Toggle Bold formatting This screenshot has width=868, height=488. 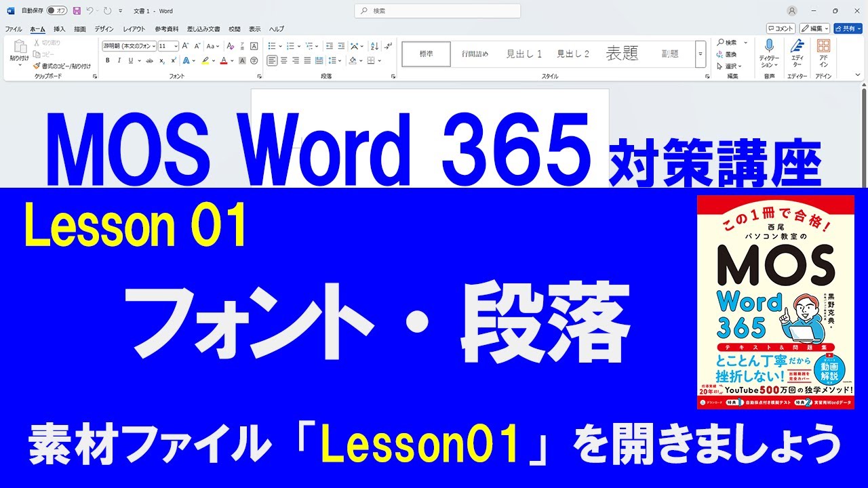coord(108,60)
